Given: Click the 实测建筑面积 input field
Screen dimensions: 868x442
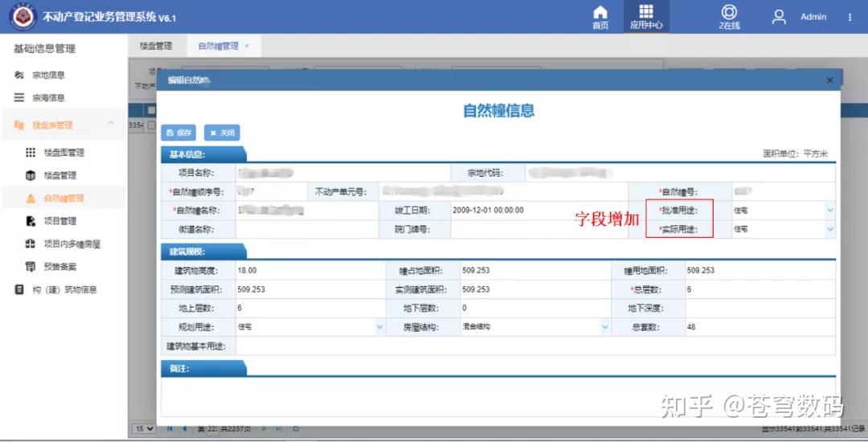Looking at the screenshot, I should coord(535,289).
